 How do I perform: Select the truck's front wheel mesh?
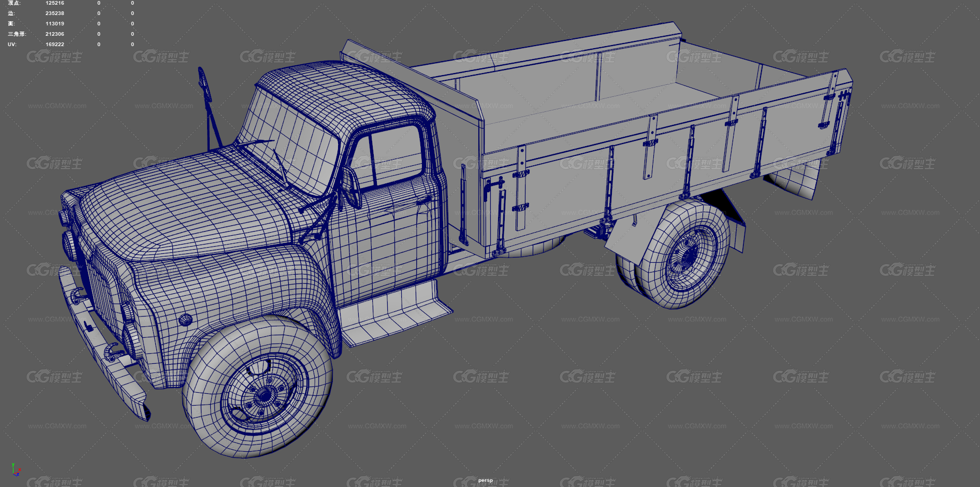pyautogui.click(x=257, y=388)
